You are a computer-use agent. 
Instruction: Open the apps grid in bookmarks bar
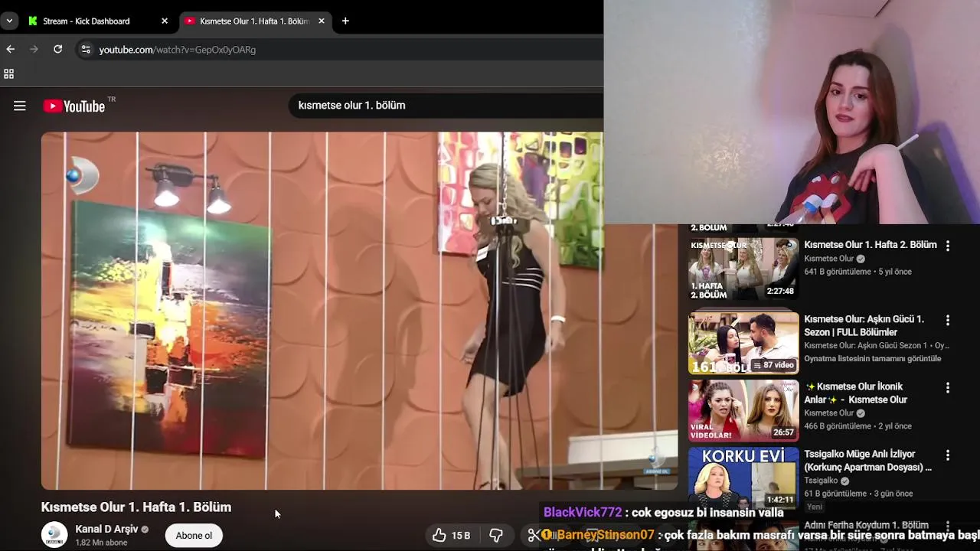click(x=9, y=74)
